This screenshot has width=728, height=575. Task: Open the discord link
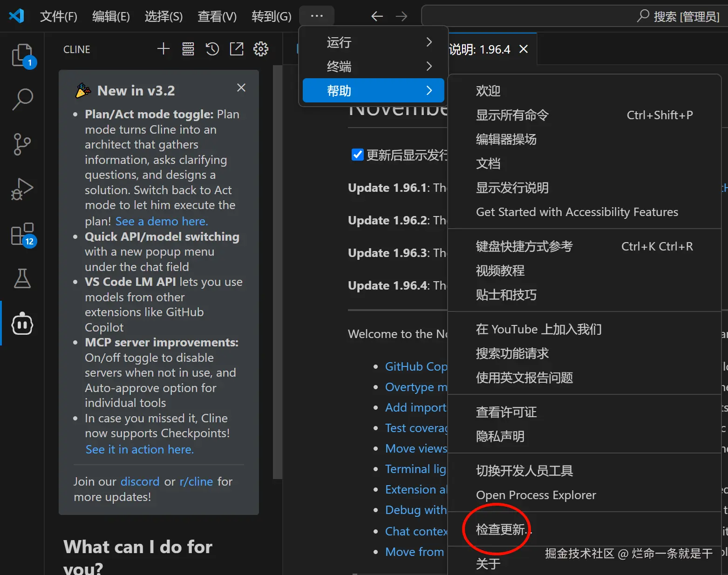(140, 481)
